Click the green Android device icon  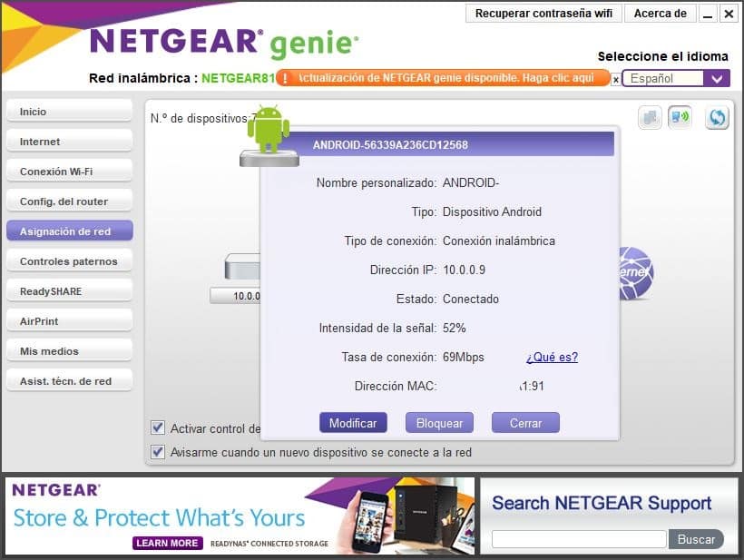[x=269, y=136]
